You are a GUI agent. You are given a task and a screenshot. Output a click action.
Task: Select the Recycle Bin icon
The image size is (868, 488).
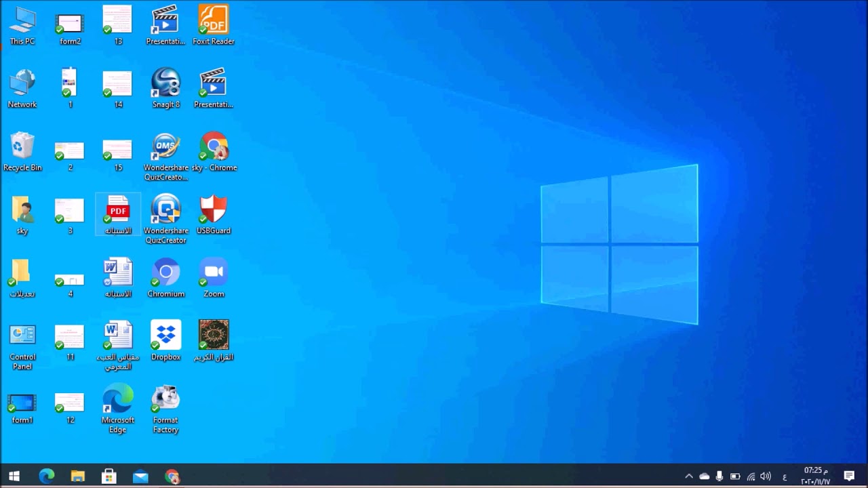pyautogui.click(x=22, y=152)
